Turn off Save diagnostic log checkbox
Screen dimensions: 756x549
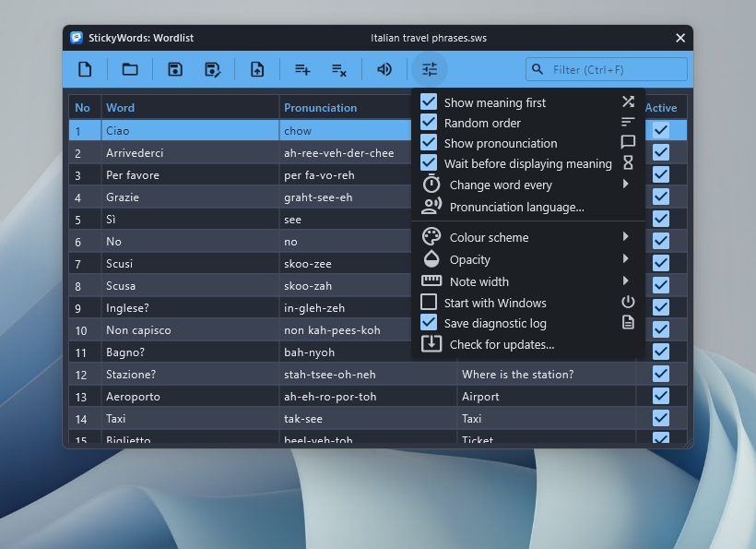point(429,322)
